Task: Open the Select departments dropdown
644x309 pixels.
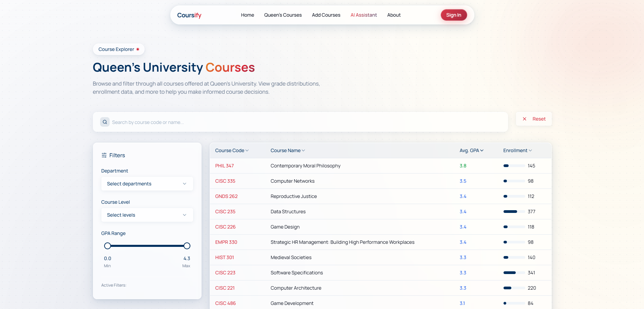Action: [147, 184]
